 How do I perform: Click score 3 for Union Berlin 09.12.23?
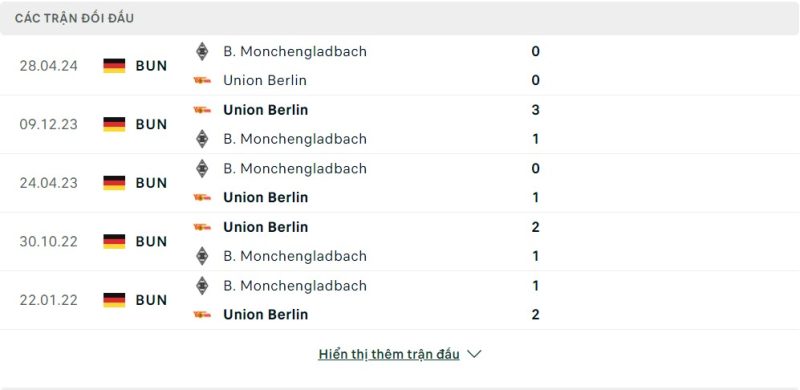click(x=535, y=110)
